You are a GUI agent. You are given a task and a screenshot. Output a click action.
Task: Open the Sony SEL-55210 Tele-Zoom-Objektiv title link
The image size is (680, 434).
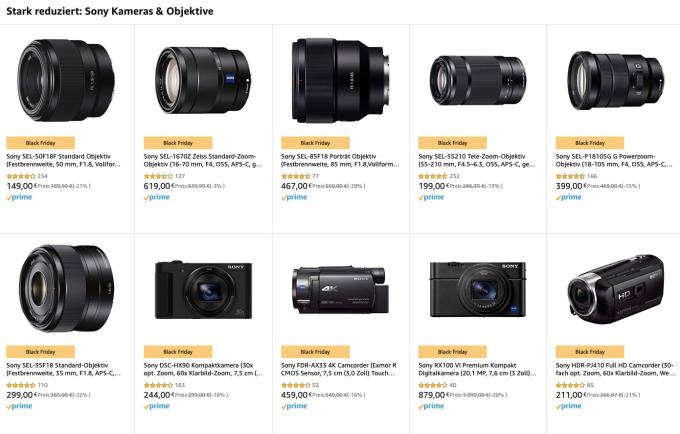click(x=477, y=160)
